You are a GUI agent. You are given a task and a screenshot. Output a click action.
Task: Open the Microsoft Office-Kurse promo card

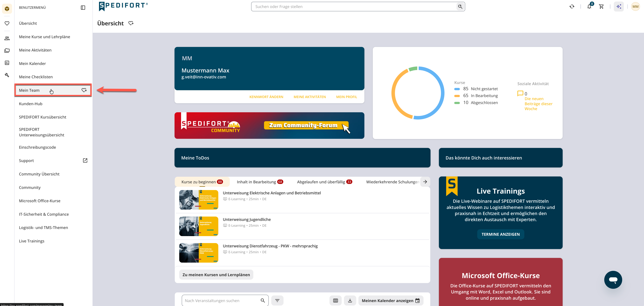[500, 282]
